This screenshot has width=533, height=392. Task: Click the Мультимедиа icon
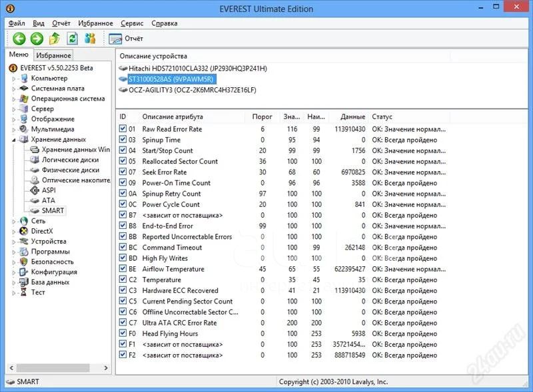[x=24, y=129]
